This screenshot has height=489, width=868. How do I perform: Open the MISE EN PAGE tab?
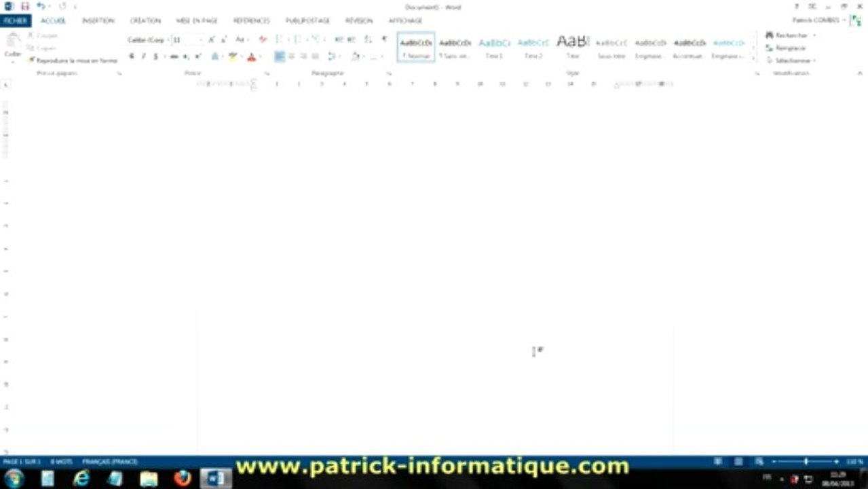(197, 21)
